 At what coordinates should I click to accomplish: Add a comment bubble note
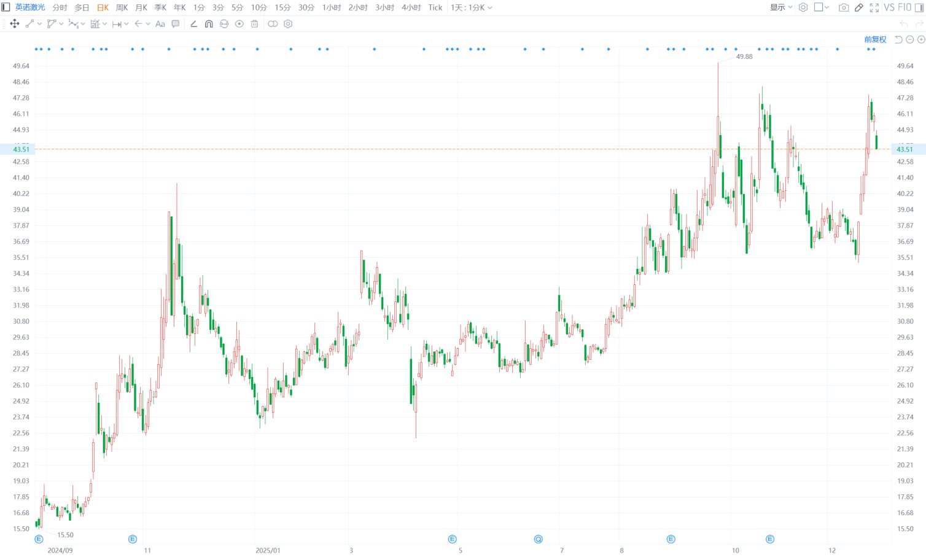(176, 24)
